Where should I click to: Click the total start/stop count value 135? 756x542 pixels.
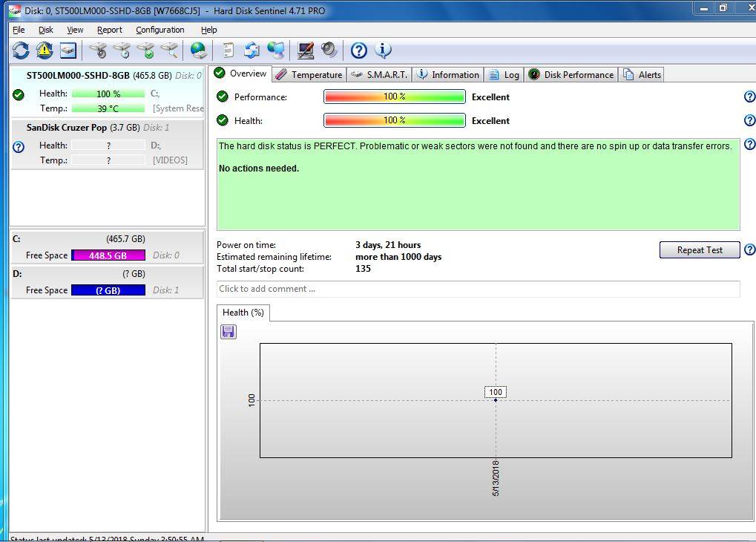[363, 269]
